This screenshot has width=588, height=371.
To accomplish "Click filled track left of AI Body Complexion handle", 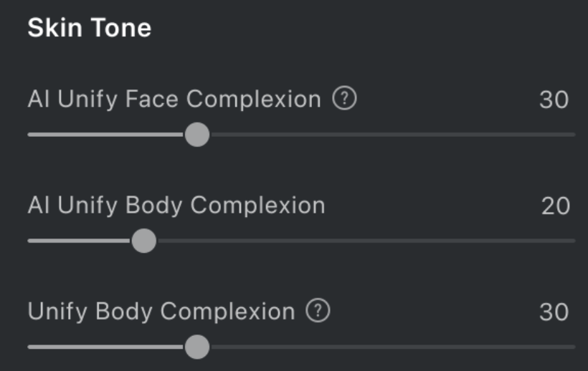I will click(79, 241).
